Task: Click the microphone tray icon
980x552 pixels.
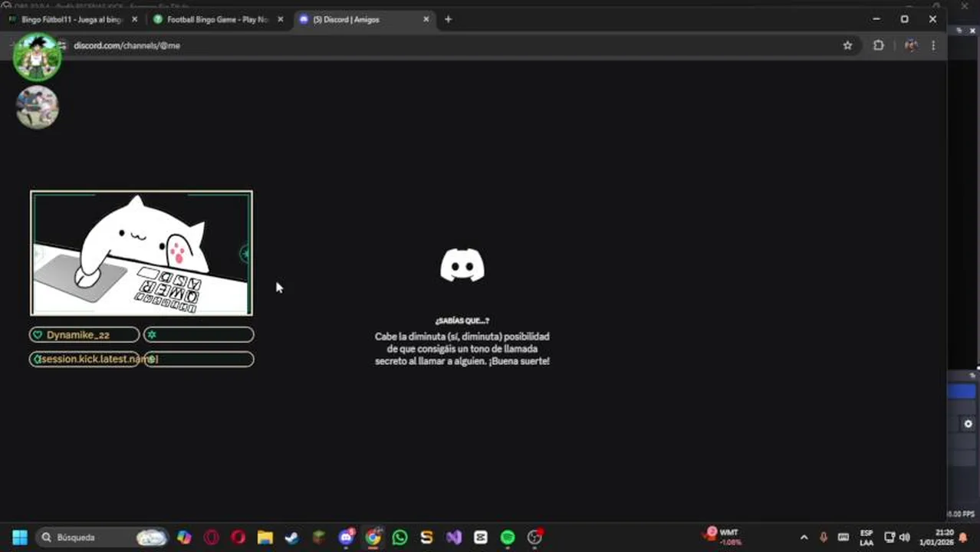Action: [x=824, y=537]
